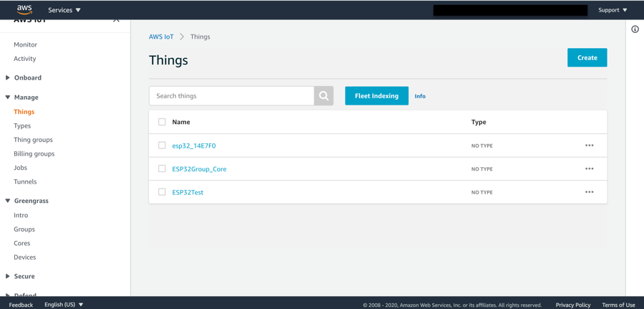The image size is (644, 309).
Task: Open the English (US) language dropdown
Action: click(64, 305)
